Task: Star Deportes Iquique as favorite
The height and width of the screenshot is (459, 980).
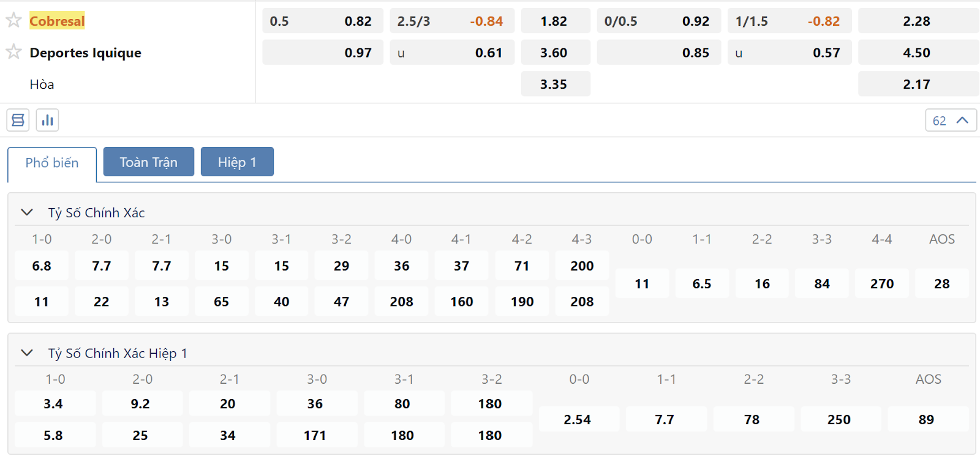Action: click(13, 52)
